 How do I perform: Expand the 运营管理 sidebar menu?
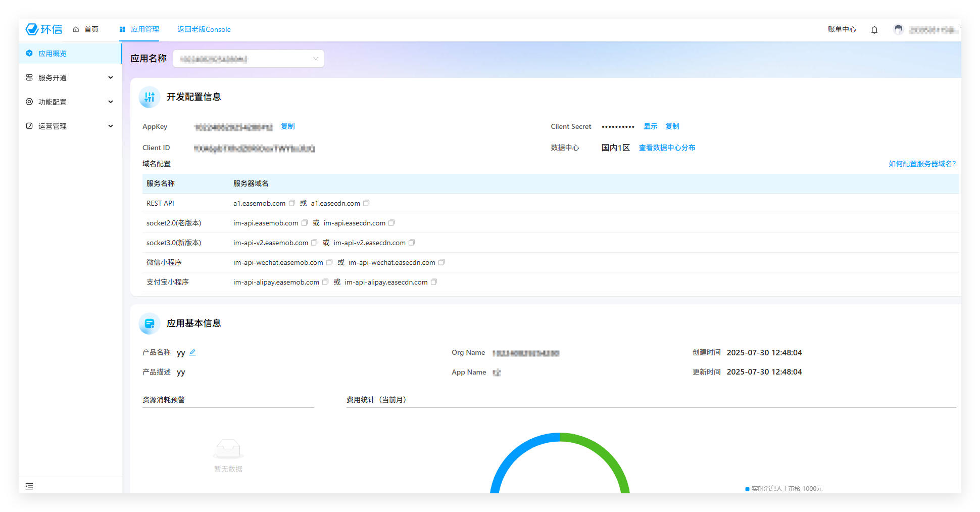(x=70, y=126)
